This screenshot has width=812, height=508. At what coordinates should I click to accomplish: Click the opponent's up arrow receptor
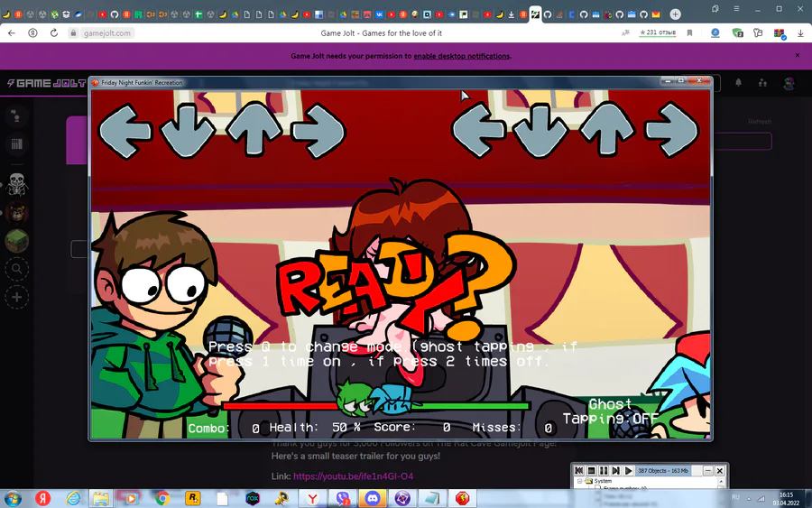tap(254, 130)
